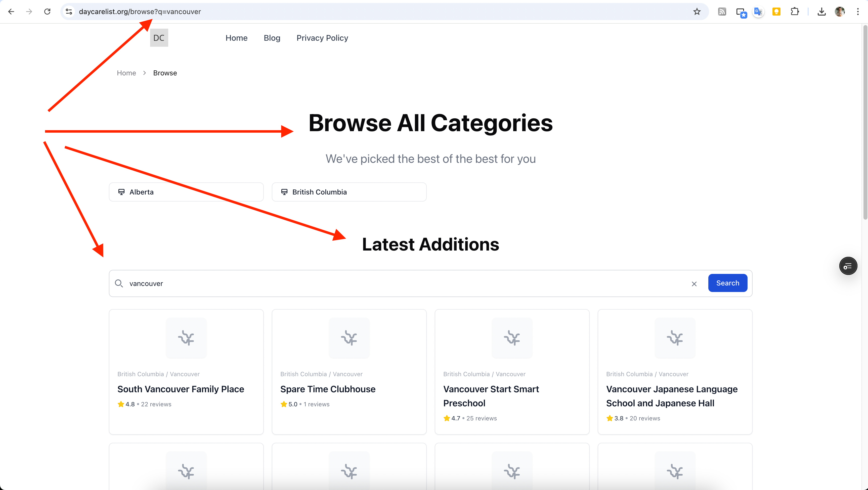Viewport: 868px width, 490px height.
Task: Select the Alberta category
Action: (186, 192)
